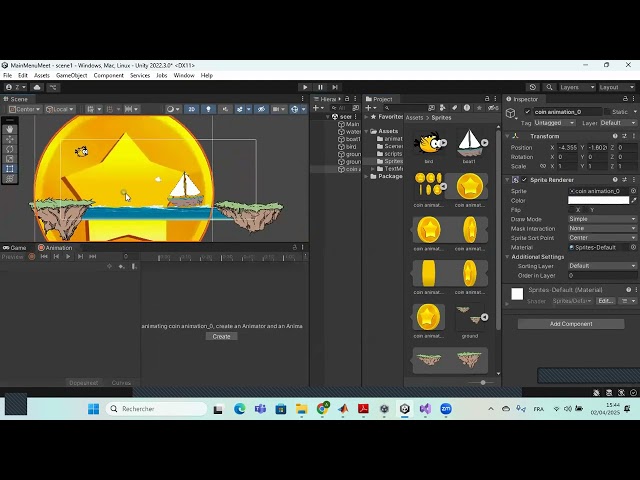Toggle hidden objects visibility in Scene
The height and width of the screenshot is (480, 640).
pyautogui.click(x=261, y=109)
